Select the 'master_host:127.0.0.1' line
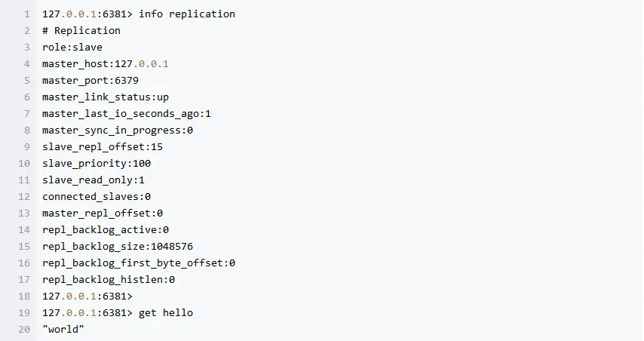 pyautogui.click(x=106, y=64)
